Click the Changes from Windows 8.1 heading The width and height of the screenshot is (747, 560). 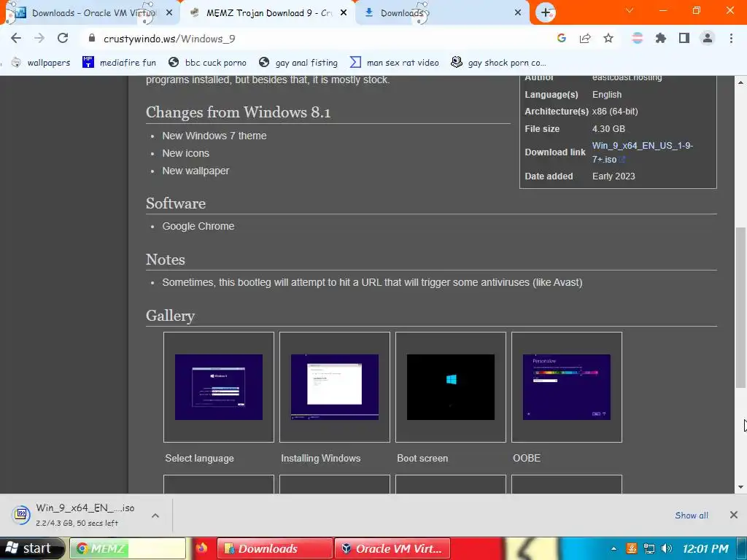pos(239,112)
